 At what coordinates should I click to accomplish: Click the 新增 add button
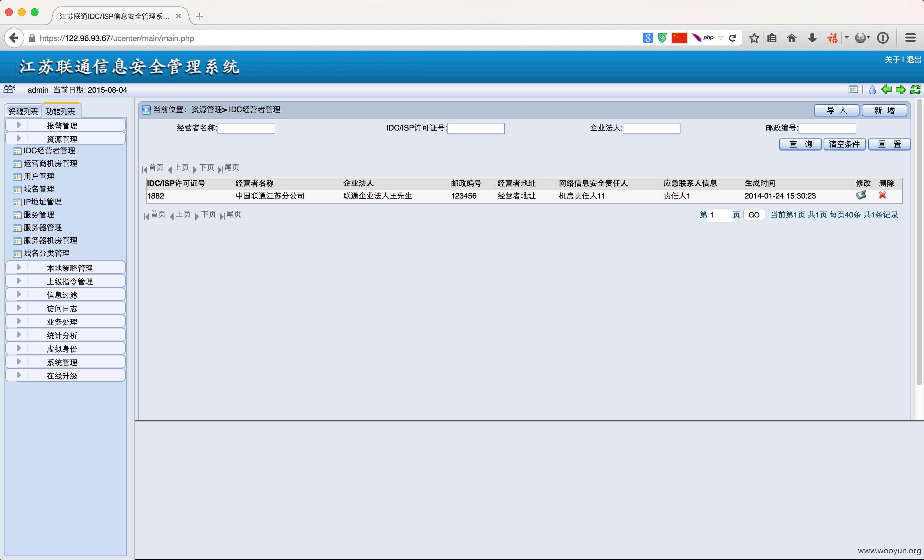click(x=884, y=110)
